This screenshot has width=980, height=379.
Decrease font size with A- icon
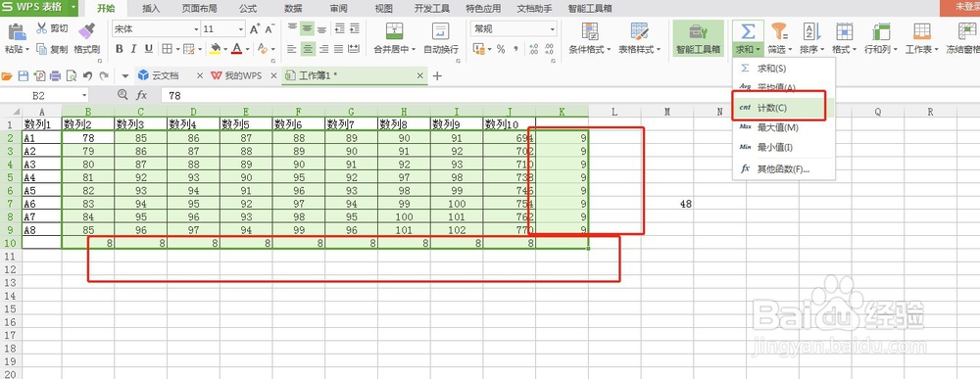[269, 29]
